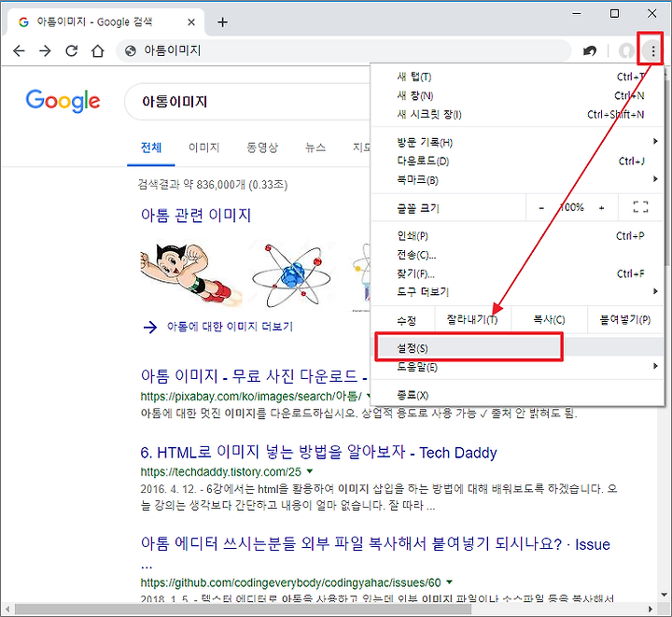The image size is (672, 617).
Task: Click vertical scrollbar down arrow
Action: (x=665, y=595)
